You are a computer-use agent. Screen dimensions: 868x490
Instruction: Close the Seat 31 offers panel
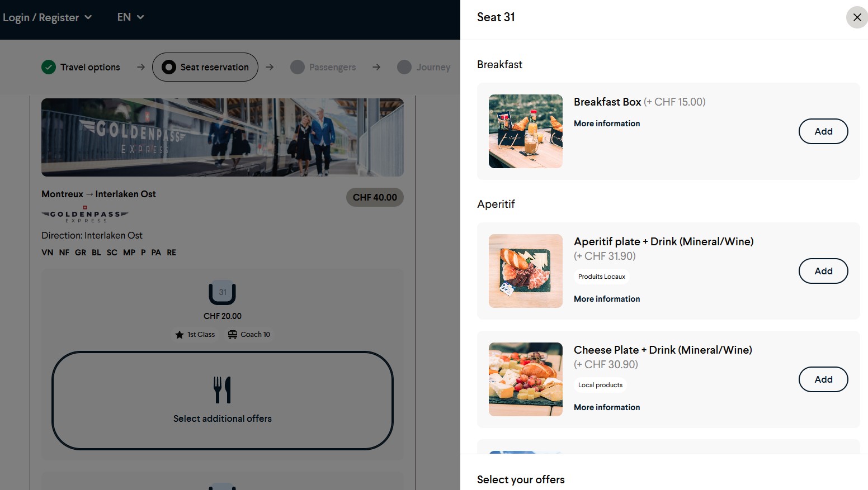857,17
